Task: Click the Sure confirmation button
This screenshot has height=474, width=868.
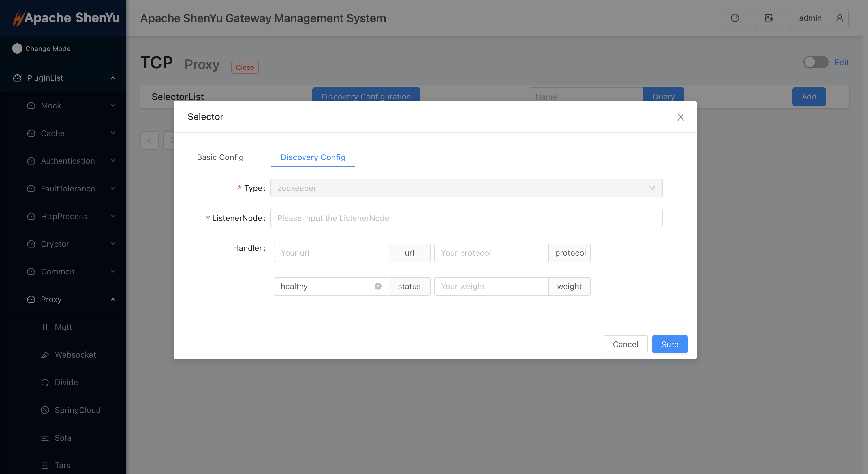Action: [x=670, y=345]
